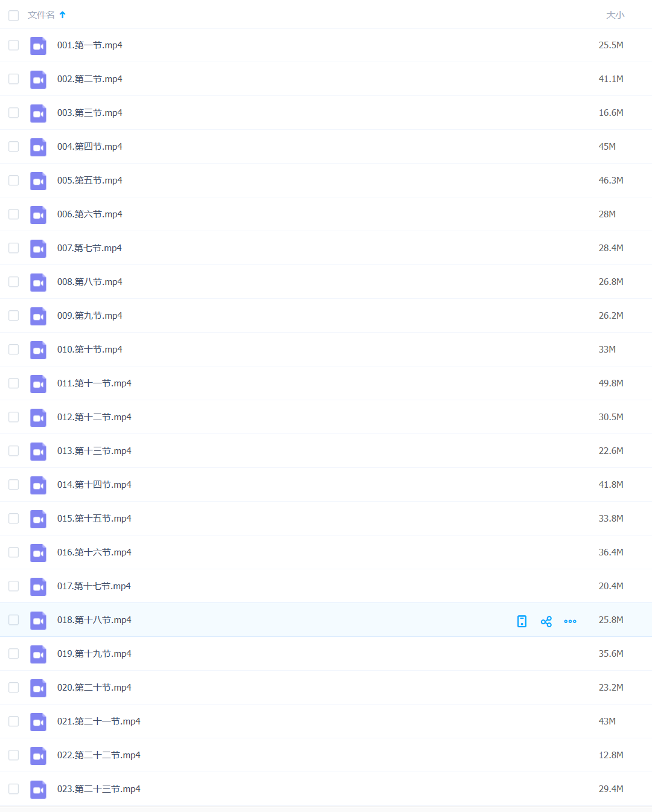Tick the checkbox for 020.第二十节.mp4

point(14,688)
